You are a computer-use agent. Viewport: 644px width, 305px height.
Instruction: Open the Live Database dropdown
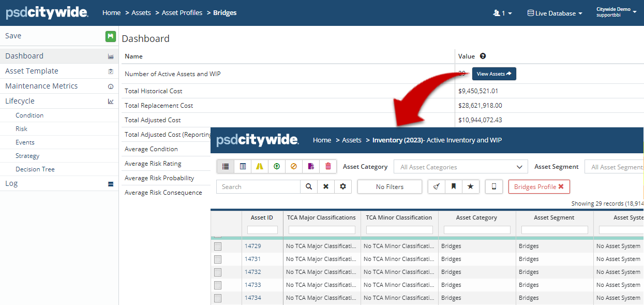tap(555, 13)
